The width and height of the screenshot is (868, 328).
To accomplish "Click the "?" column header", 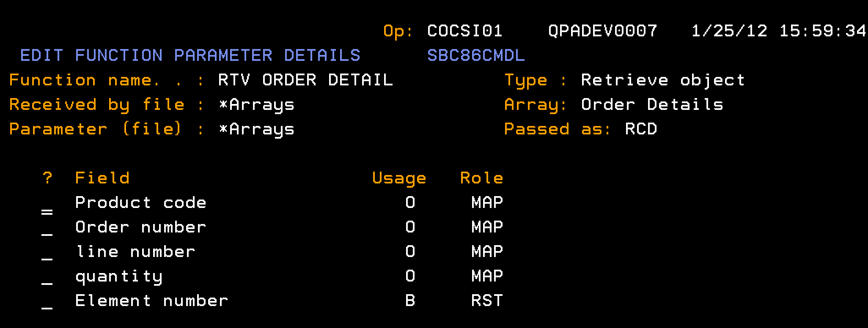I will pos(47,178).
